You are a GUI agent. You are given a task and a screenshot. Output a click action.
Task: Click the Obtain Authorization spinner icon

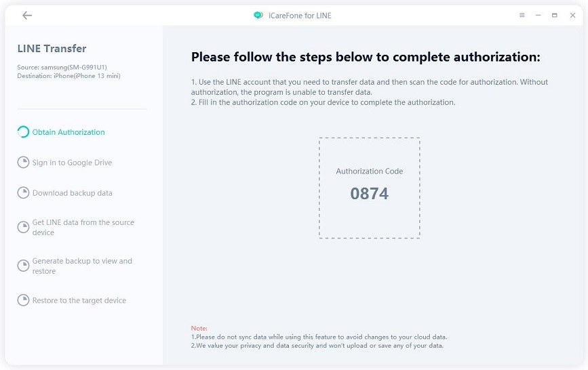click(23, 132)
